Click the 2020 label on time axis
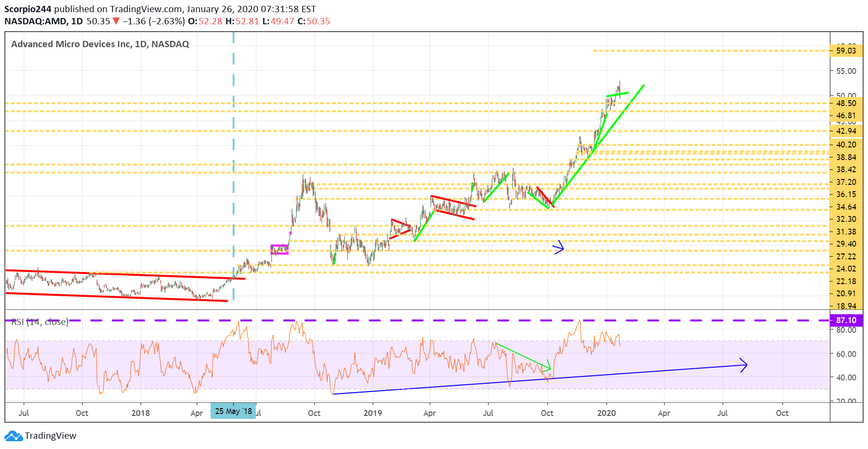Screen dimensions: 868x449 [607, 413]
